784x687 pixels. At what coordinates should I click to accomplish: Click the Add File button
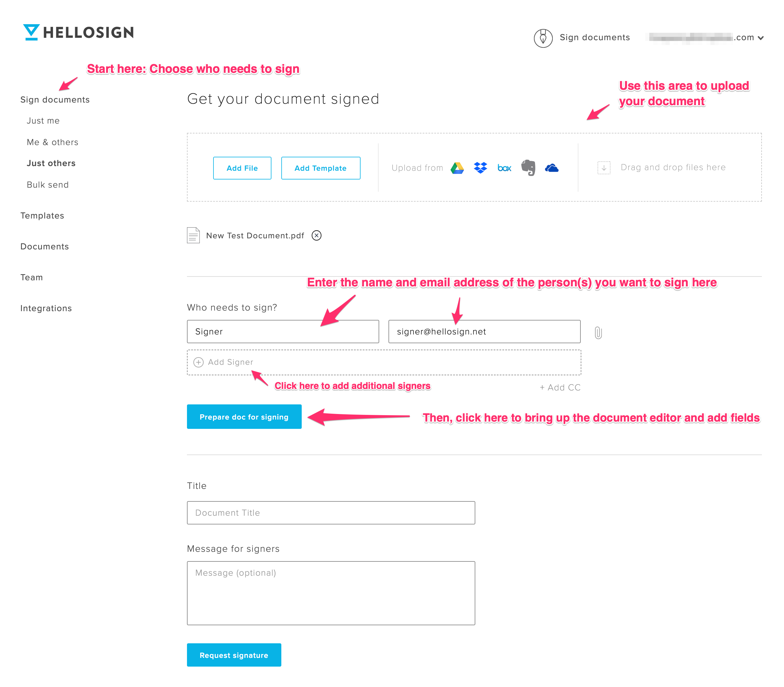tap(242, 168)
